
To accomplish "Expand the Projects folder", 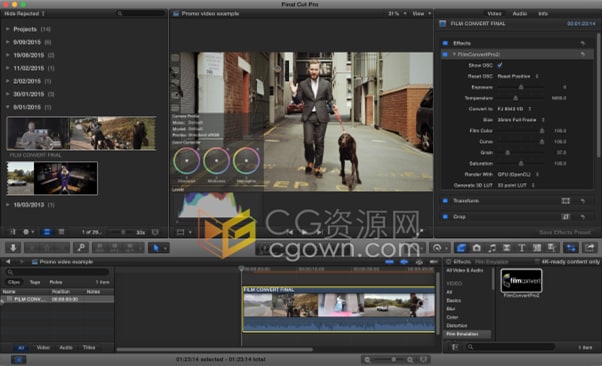I will [7, 29].
